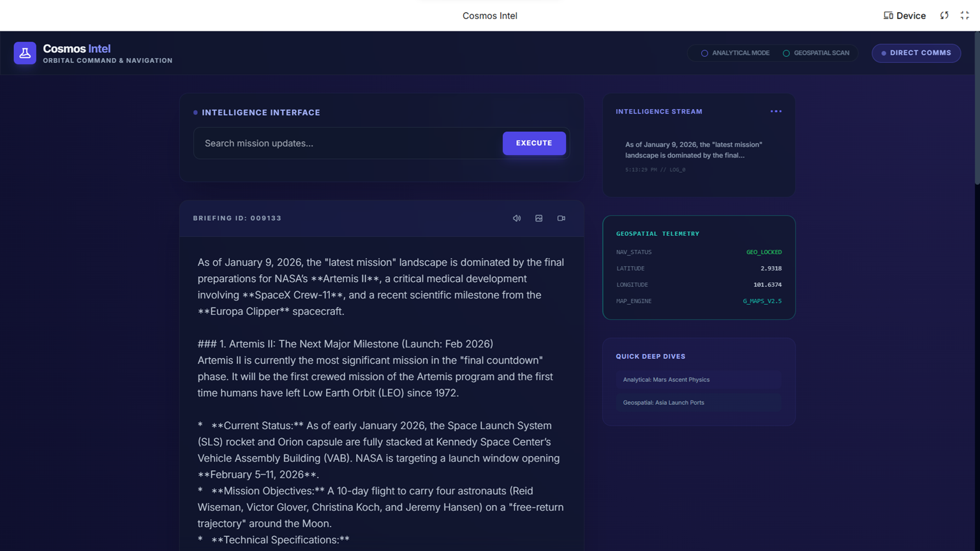Screen dimensions: 980x551
Task: Play briefing audio with speaker icon
Action: click(517, 218)
